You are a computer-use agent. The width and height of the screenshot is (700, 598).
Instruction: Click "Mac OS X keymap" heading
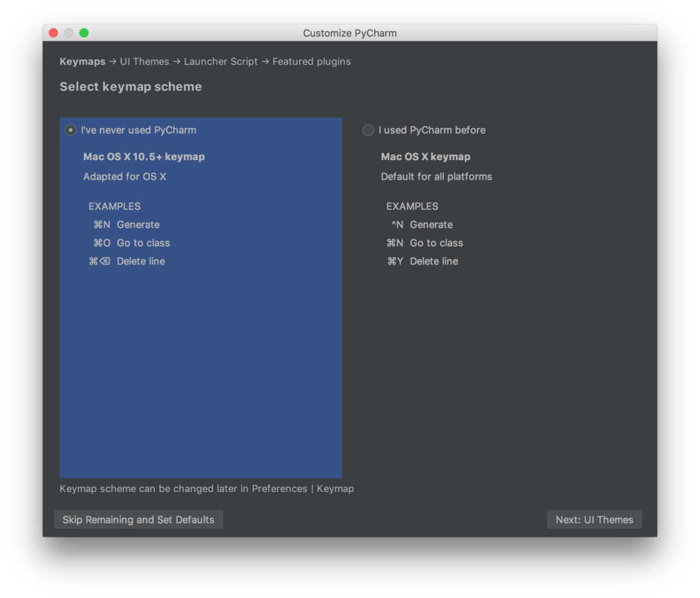[425, 157]
